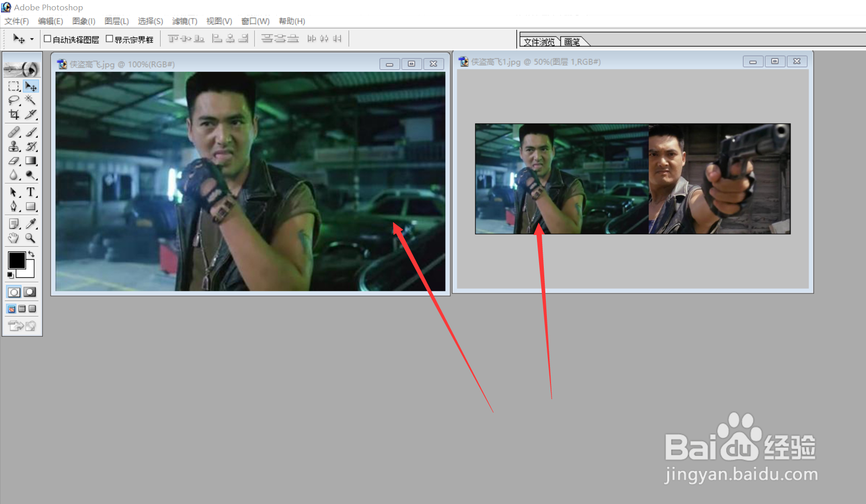Choose Standard Screen mode

[x=11, y=309]
